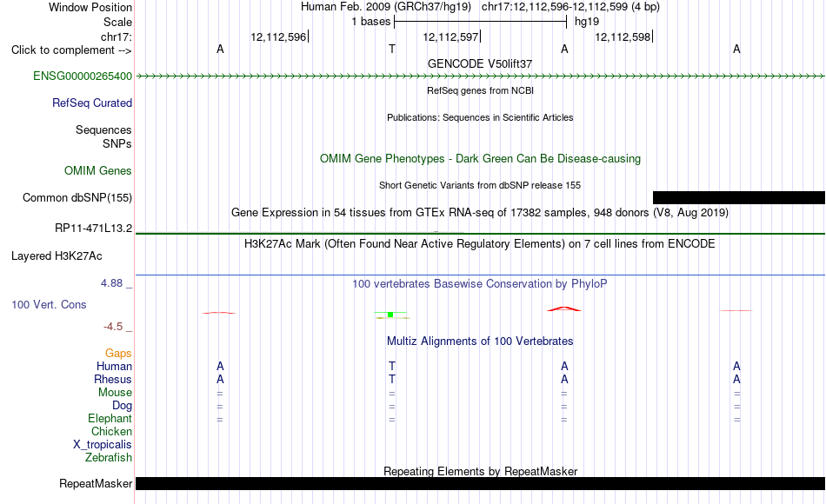Screen dimensions: 826x504
Task: Open 'RefSeq genes from NCBI' title
Action: click(x=480, y=90)
